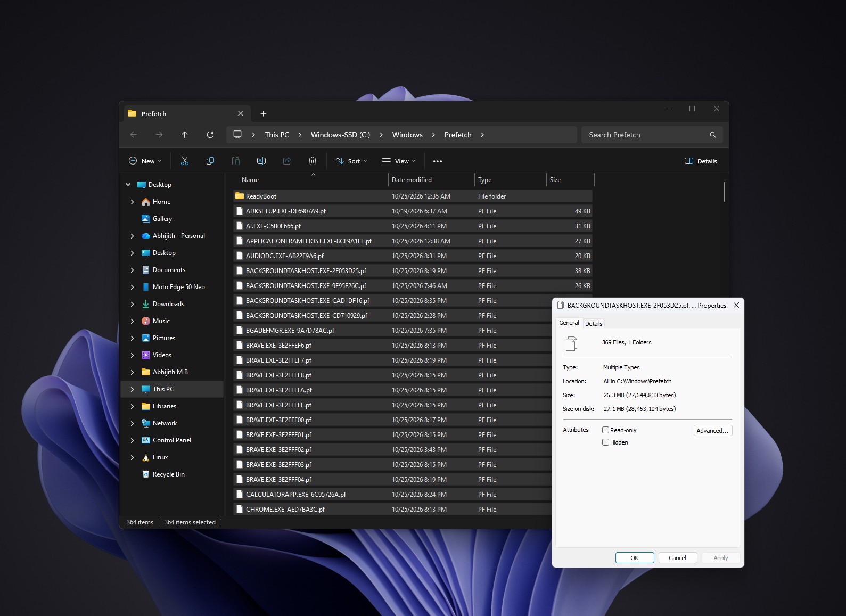This screenshot has height=616, width=846.
Task: Click Windows breadcrumb in address bar
Action: [x=407, y=135]
